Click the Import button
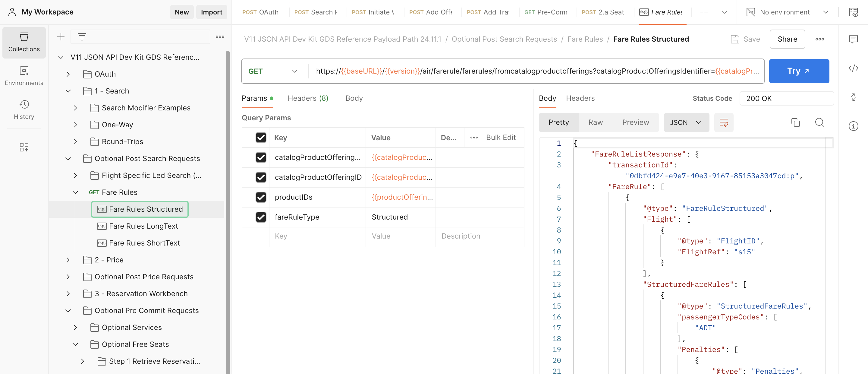This screenshot has height=374, width=868. [211, 12]
